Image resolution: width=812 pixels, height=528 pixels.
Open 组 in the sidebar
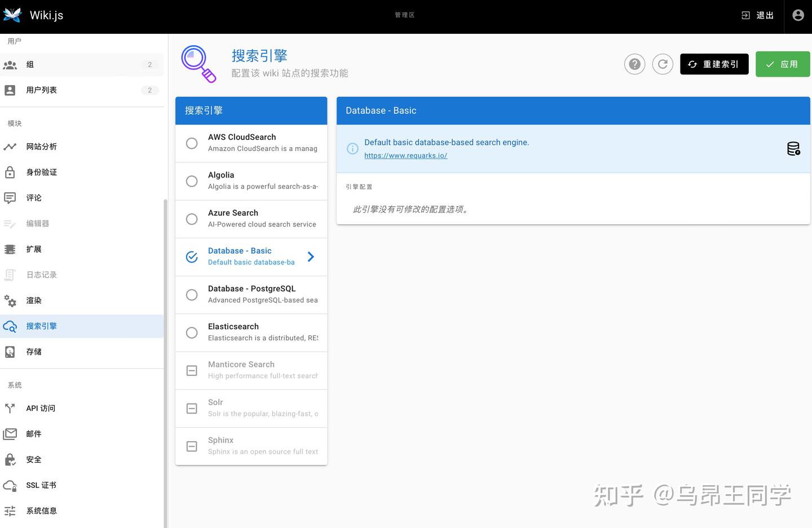(x=82, y=65)
